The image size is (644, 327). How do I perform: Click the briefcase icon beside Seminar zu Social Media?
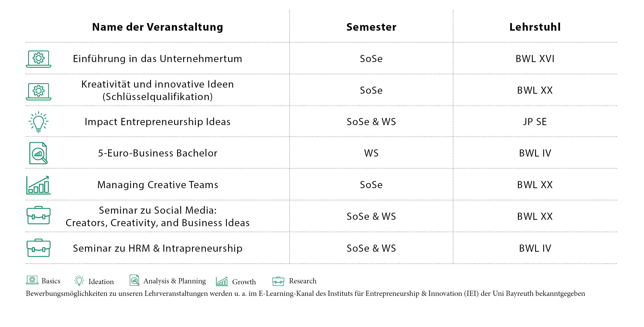pos(39,215)
